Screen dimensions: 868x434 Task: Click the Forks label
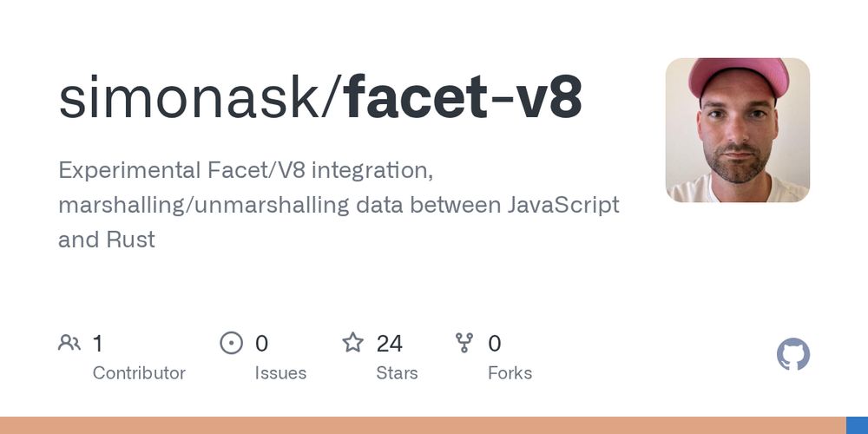click(x=510, y=373)
